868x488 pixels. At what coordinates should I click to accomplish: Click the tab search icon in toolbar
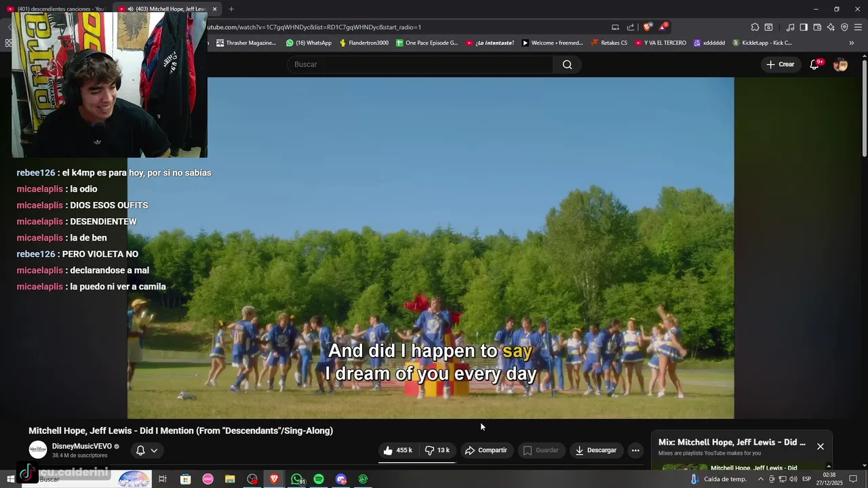pos(768,27)
